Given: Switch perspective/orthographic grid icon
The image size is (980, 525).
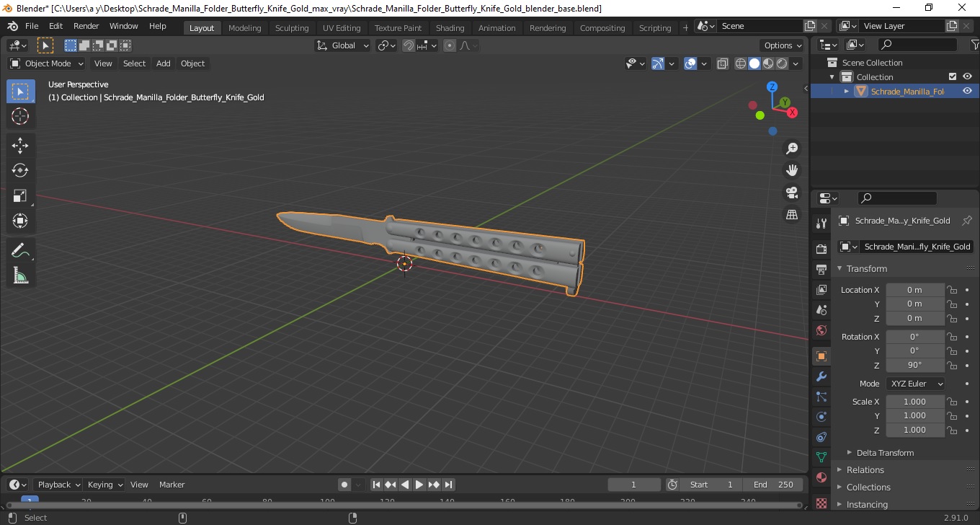Looking at the screenshot, I should tap(792, 214).
